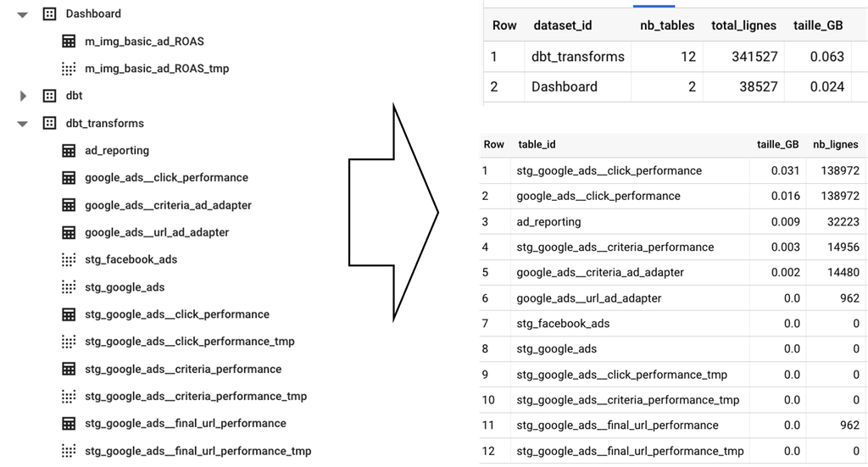Select stg_google_ads__final_url_performance in the tree
868x467 pixels.
tap(186, 423)
